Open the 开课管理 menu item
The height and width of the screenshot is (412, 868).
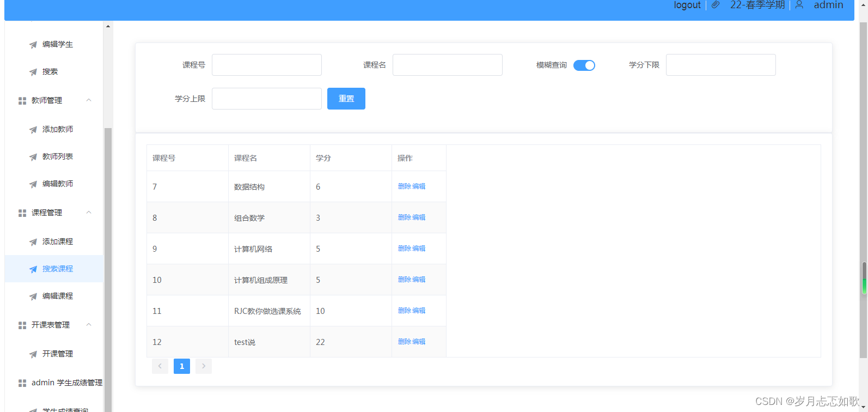(54, 354)
